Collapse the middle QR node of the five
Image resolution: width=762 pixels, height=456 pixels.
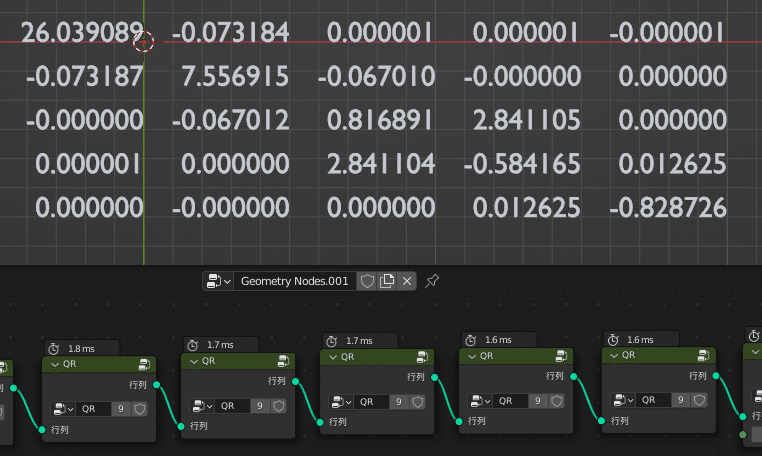[x=333, y=357]
